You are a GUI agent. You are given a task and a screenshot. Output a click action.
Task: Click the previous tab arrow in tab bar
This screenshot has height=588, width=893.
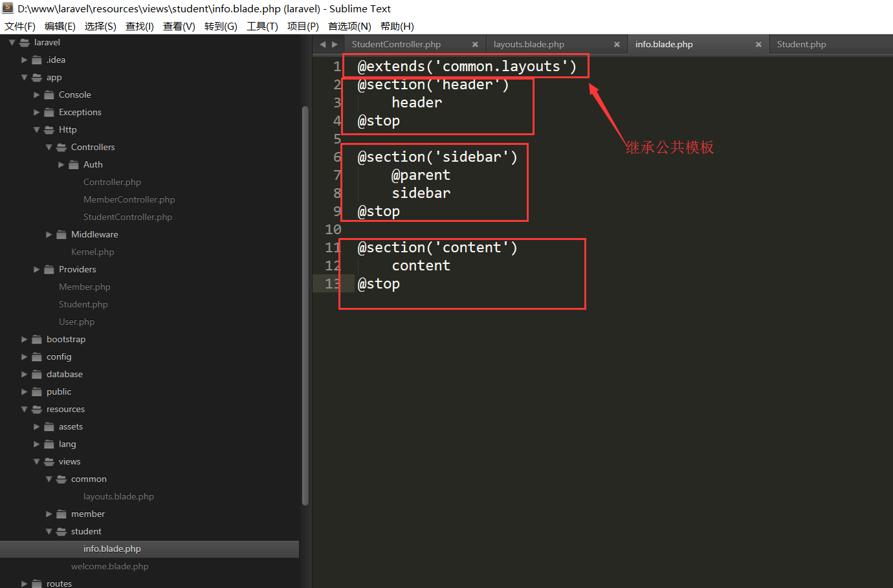click(323, 45)
